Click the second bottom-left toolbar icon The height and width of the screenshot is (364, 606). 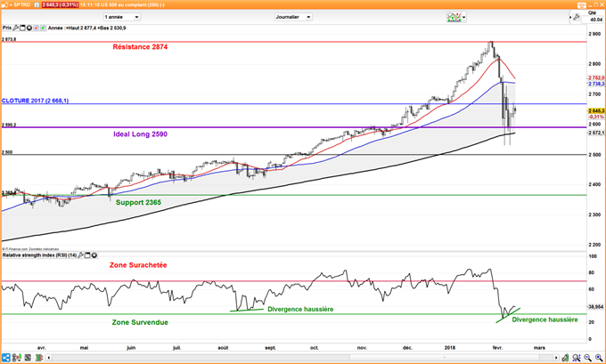click(16, 358)
